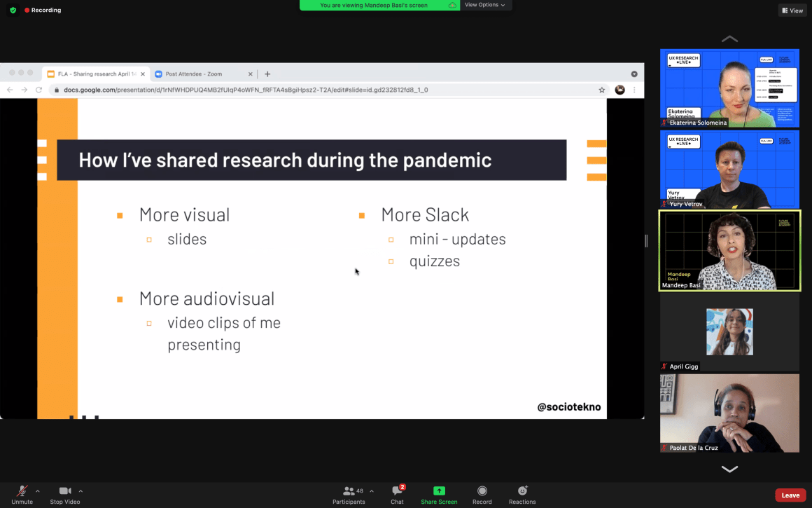The width and height of the screenshot is (812, 508).
Task: Click the 'quizzes' sub-bullet
Action: (x=435, y=261)
